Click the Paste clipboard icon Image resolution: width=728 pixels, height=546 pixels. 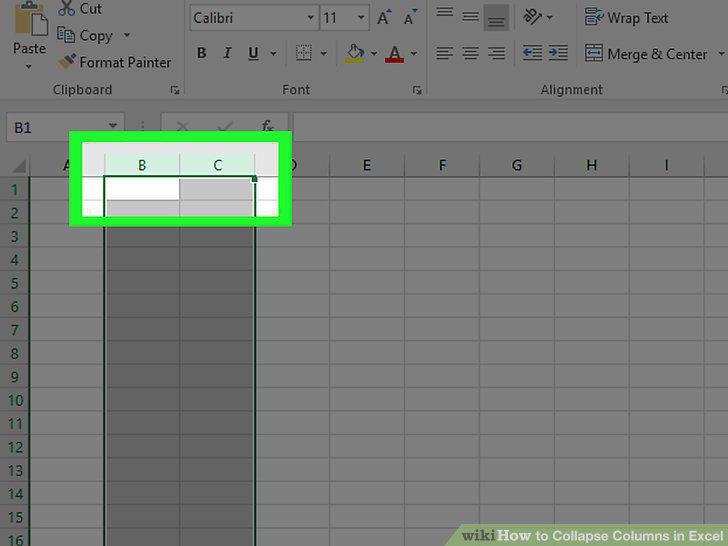(x=30, y=19)
